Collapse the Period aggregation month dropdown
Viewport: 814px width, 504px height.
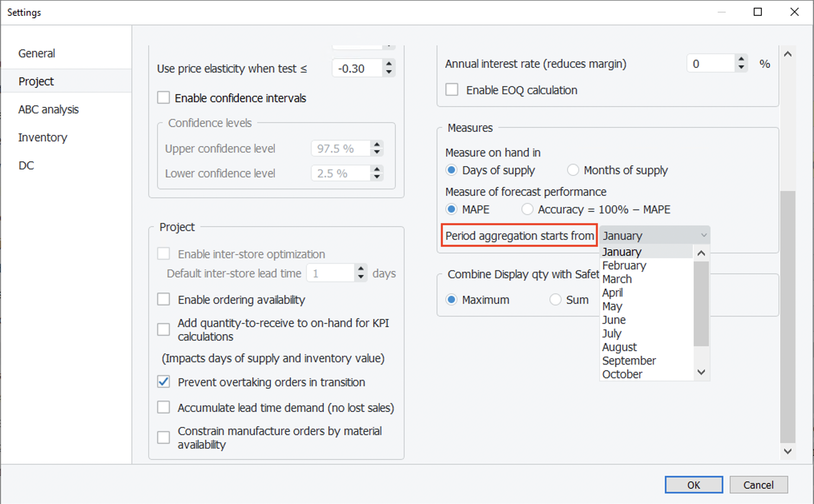[703, 235]
